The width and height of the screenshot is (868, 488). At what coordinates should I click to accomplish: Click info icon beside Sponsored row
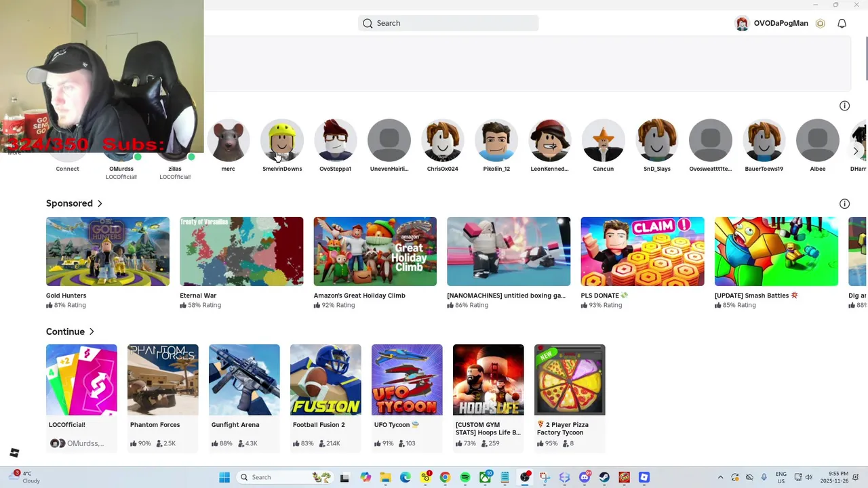[844, 203]
